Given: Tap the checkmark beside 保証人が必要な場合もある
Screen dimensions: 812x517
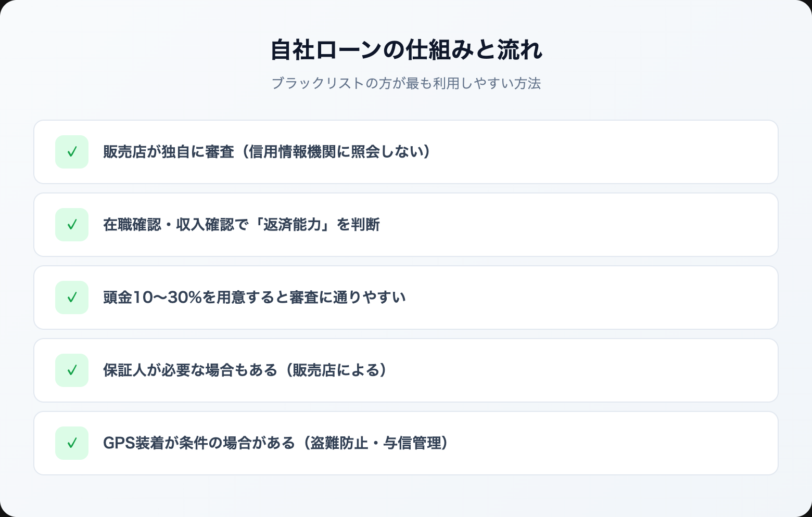Looking at the screenshot, I should [x=72, y=370].
